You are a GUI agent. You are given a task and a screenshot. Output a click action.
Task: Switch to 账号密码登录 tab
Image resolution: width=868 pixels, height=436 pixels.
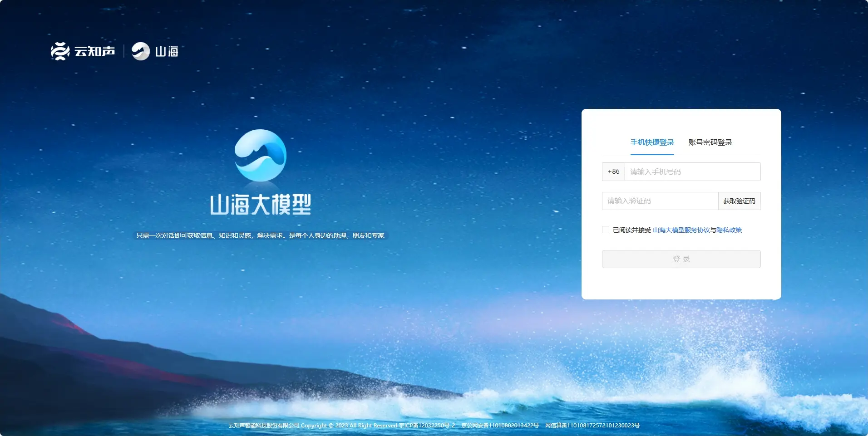(x=710, y=142)
